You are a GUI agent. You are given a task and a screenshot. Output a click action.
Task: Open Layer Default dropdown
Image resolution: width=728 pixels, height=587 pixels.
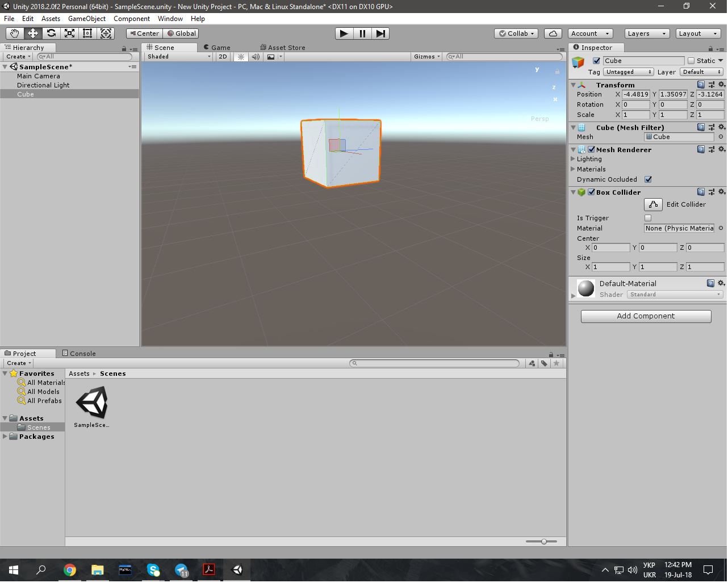pos(702,72)
